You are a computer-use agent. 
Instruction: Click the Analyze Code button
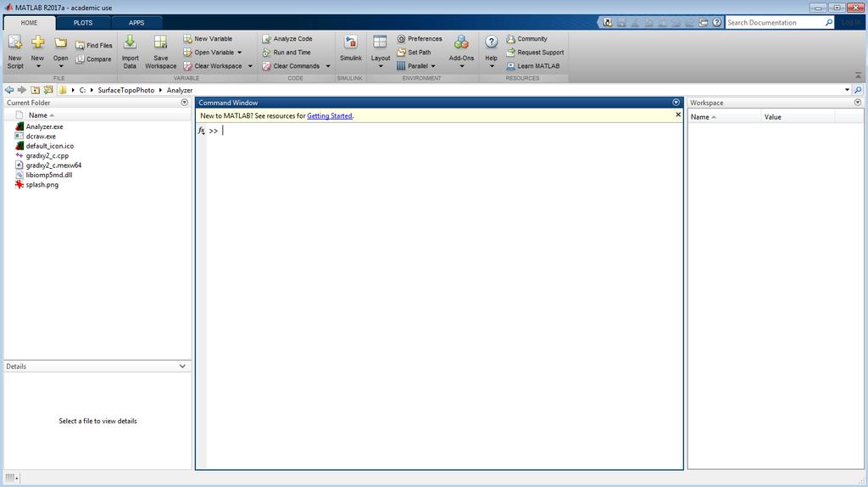(287, 39)
